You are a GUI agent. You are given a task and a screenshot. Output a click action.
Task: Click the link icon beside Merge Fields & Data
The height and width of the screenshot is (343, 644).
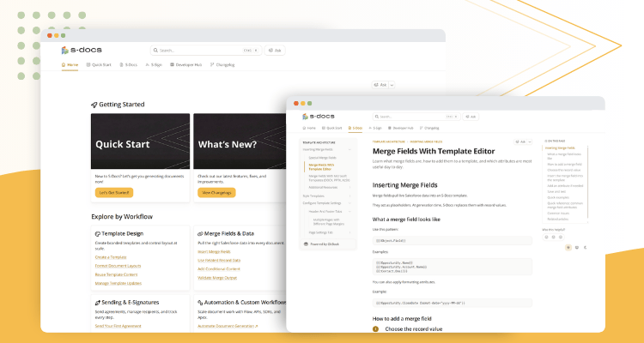(200, 234)
